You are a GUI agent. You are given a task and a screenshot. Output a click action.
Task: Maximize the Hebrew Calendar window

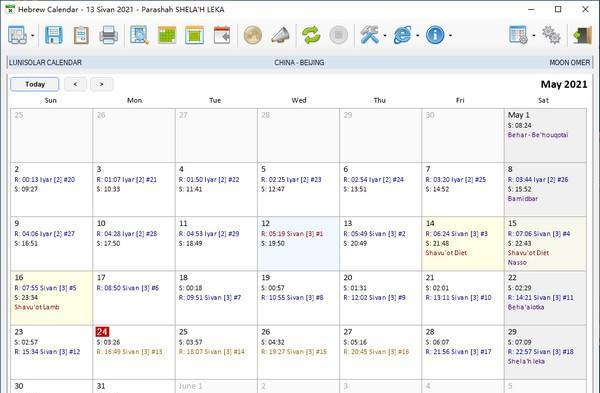pos(558,9)
